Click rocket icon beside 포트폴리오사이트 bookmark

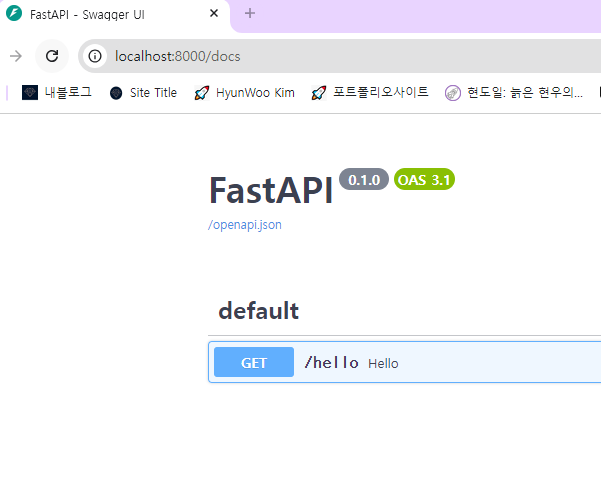click(x=319, y=93)
